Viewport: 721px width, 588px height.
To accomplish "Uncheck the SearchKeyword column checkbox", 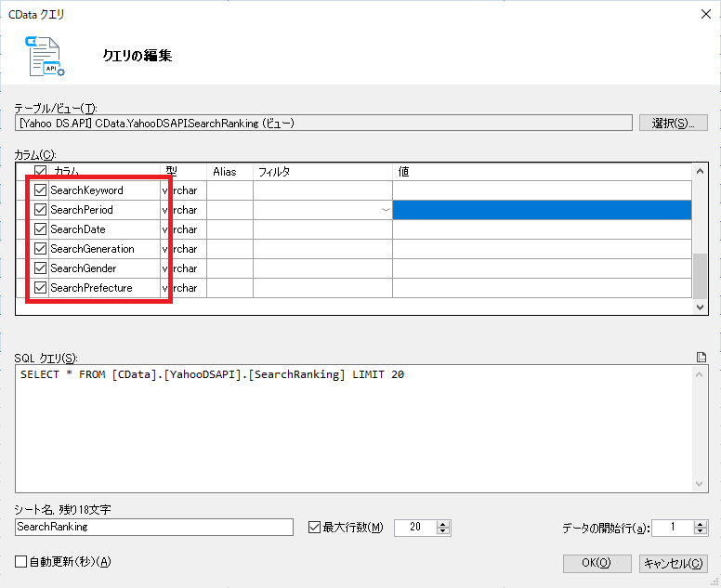I will [x=41, y=189].
